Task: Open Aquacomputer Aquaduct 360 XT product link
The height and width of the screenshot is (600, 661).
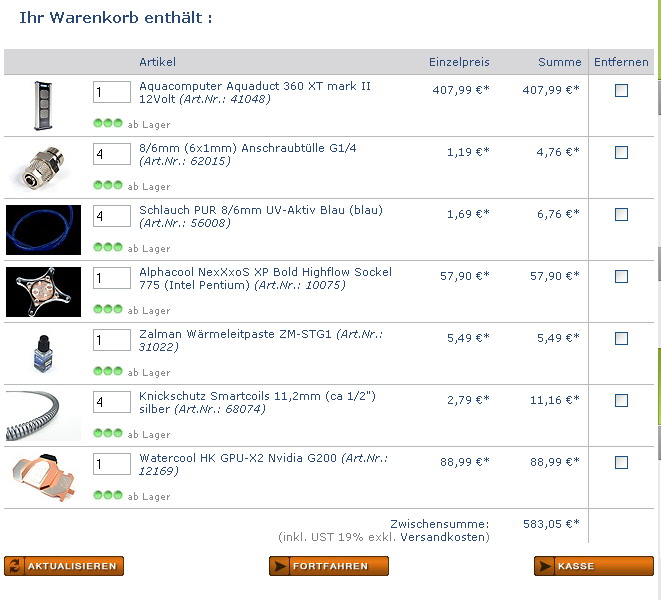Action: click(x=255, y=92)
